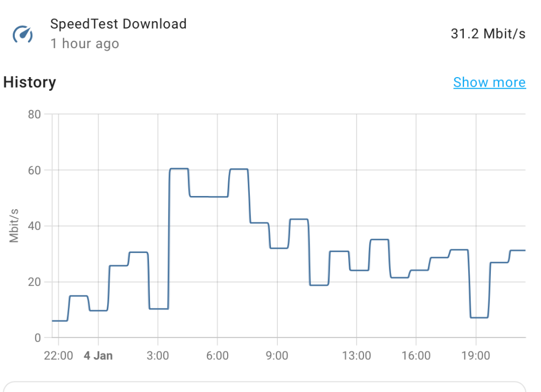Click the History section heading
The width and height of the screenshot is (541, 392).
click(x=30, y=82)
